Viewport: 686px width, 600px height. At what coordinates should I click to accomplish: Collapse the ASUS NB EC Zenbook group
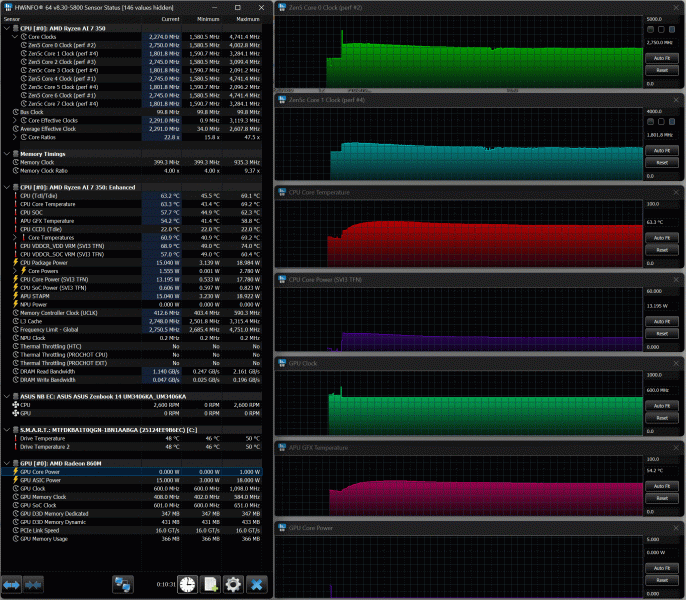pos(7,396)
